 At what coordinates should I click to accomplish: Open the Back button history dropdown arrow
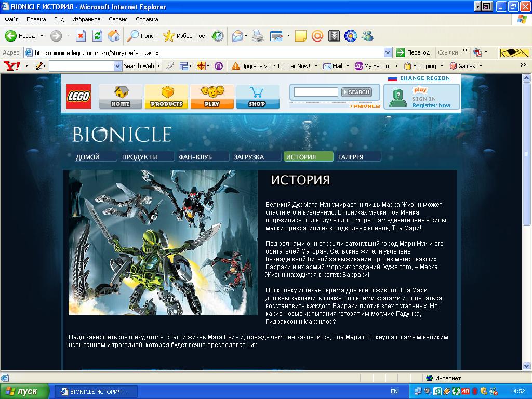coord(42,36)
